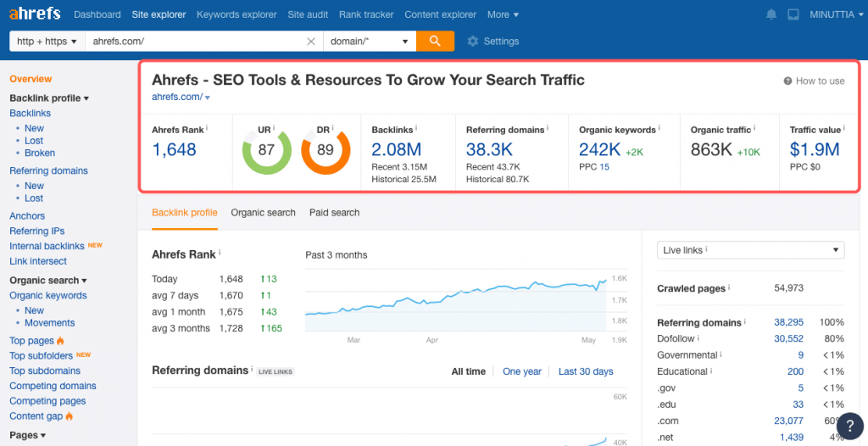Click the Ahrefs logo

[36, 14]
